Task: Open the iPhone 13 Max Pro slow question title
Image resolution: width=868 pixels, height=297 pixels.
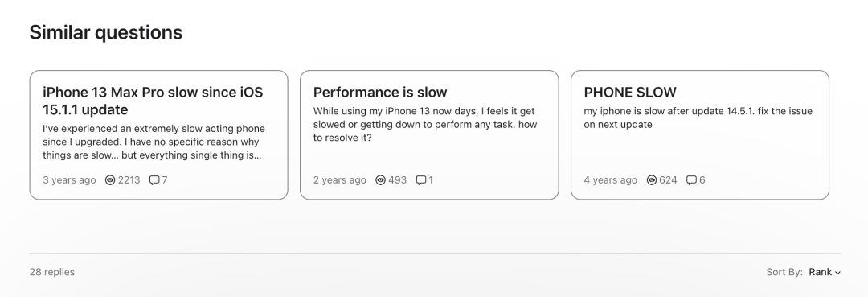Action: [x=153, y=101]
